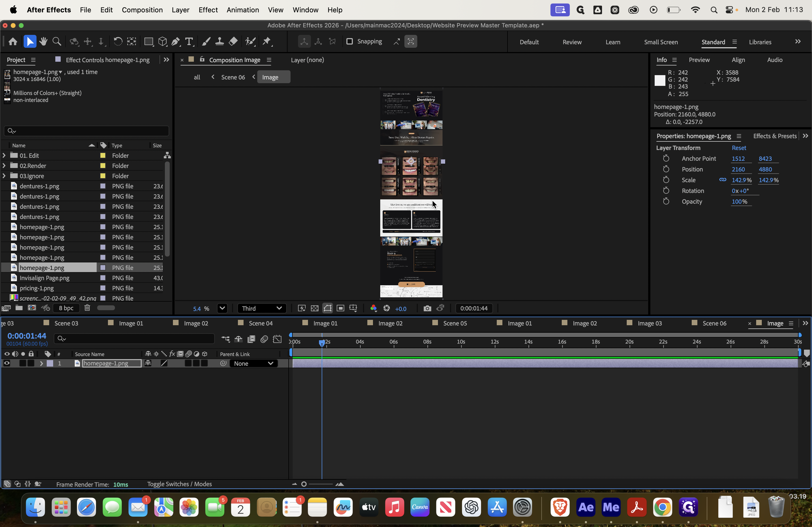The width and height of the screenshot is (812, 527).
Task: Reset the Layer Transform values
Action: [739, 148]
